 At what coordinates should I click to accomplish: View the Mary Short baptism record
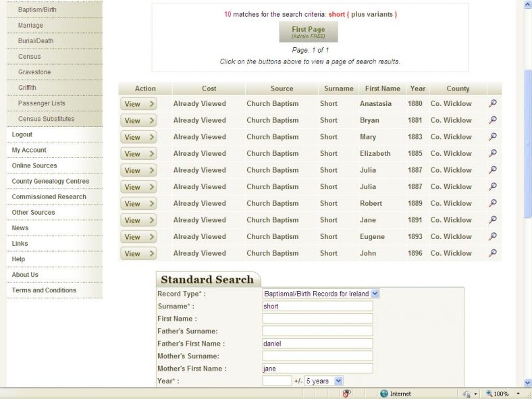(138, 137)
